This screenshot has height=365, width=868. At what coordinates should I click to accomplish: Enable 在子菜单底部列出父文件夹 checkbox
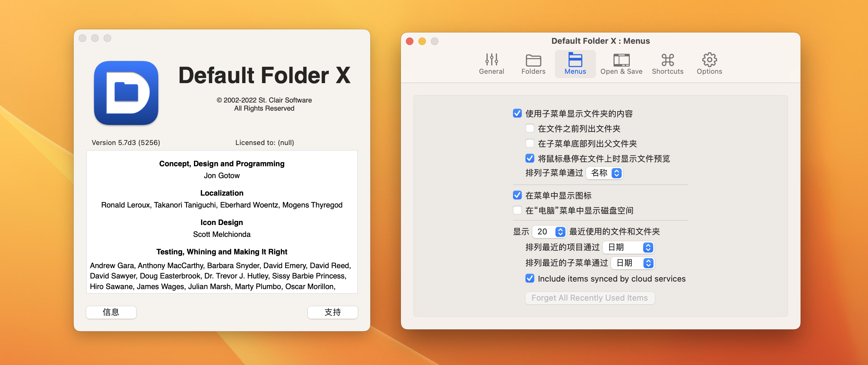pos(529,143)
